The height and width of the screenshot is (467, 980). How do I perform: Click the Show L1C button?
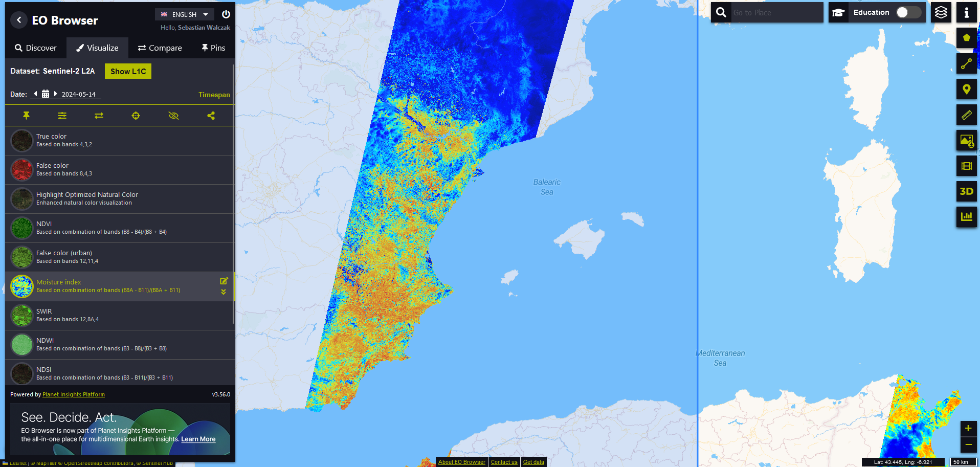pyautogui.click(x=128, y=71)
